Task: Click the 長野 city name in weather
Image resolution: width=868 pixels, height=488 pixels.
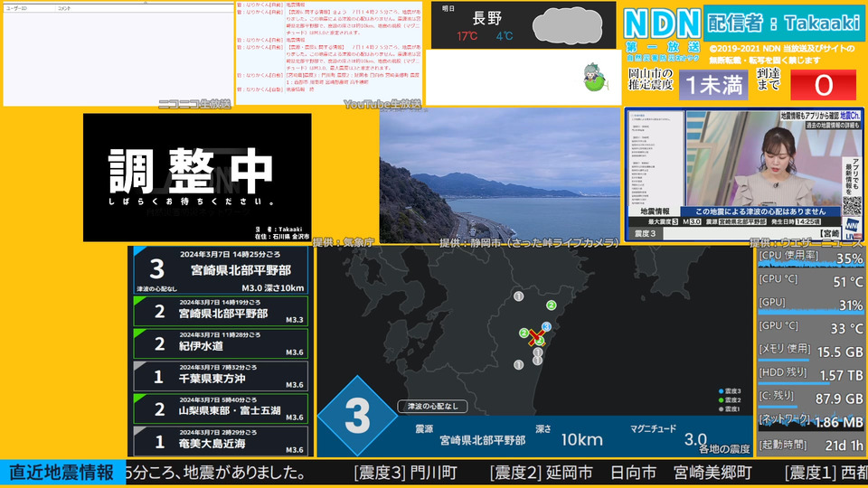Action: pyautogui.click(x=487, y=18)
